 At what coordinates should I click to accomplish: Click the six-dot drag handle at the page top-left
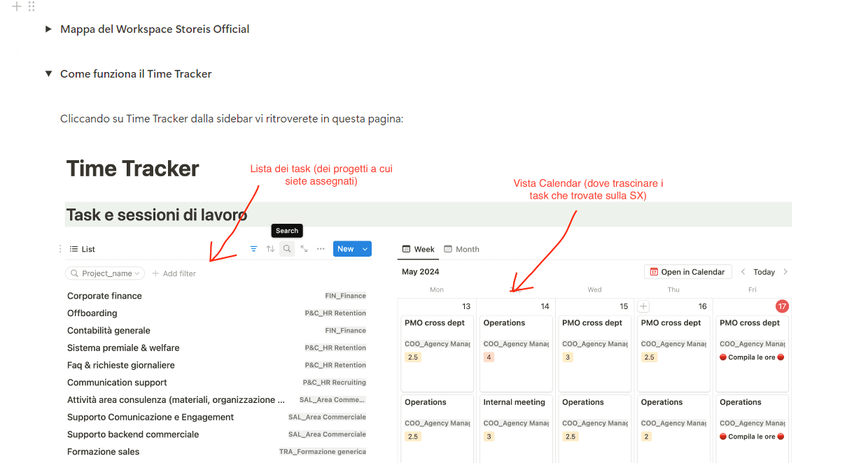pyautogui.click(x=30, y=7)
